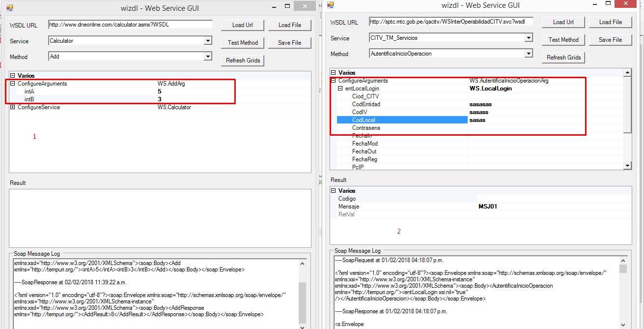Collapse the Varios category in Result grid
The image size is (644, 329).
click(x=334, y=191)
